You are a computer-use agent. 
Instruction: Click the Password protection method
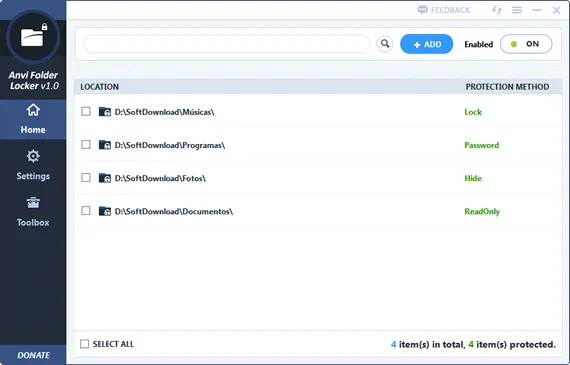pyautogui.click(x=482, y=145)
